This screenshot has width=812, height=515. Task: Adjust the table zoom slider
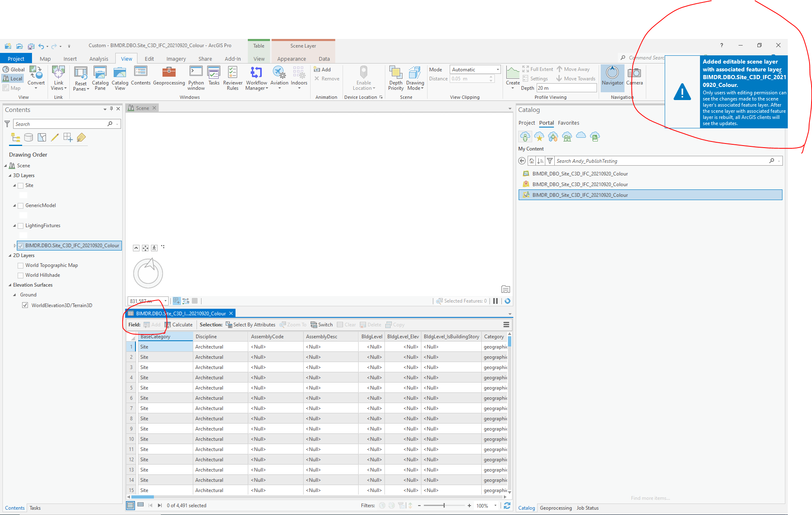(444, 506)
